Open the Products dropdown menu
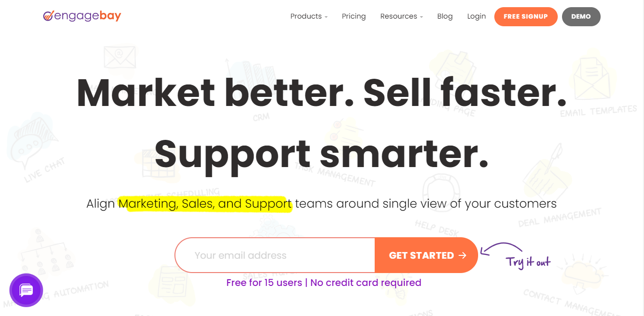Screen dimensions: 644x316 coord(308,16)
